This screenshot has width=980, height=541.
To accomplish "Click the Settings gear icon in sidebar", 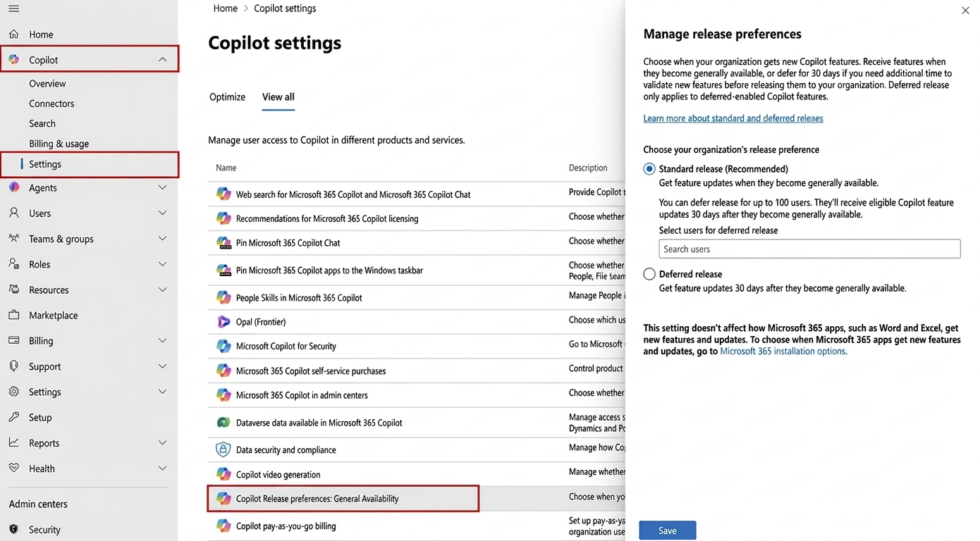I will point(14,392).
